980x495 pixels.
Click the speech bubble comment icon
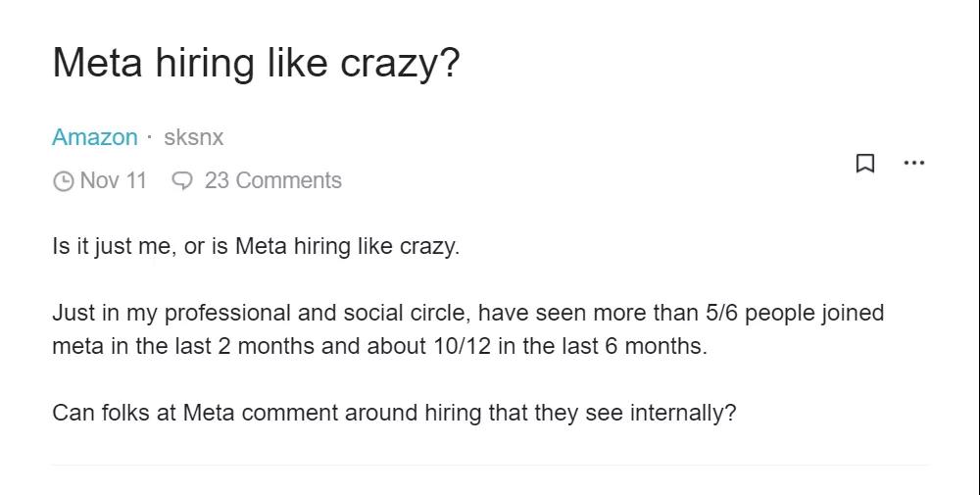coord(182,181)
